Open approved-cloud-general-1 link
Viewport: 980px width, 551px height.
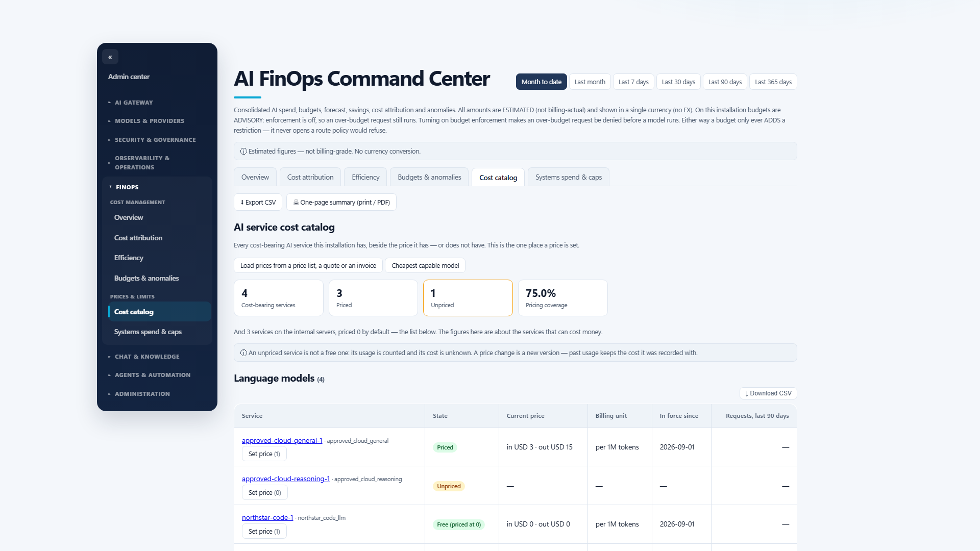[282, 440]
